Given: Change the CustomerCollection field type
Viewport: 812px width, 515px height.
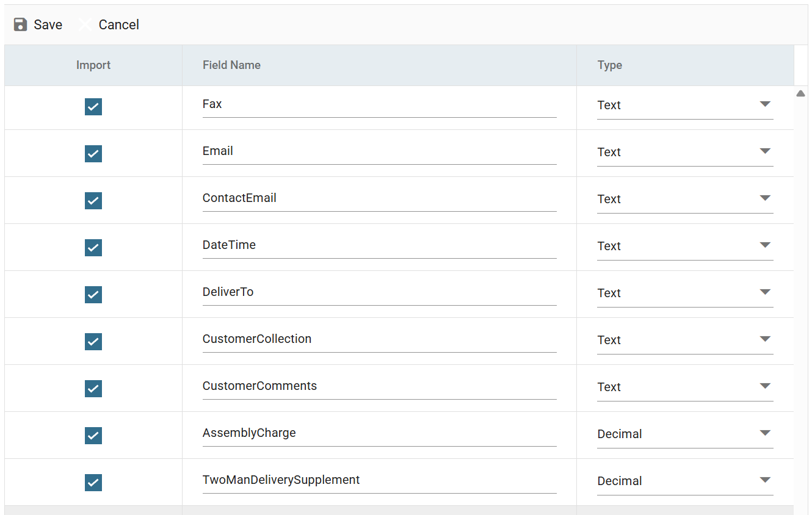Looking at the screenshot, I should click(685, 340).
